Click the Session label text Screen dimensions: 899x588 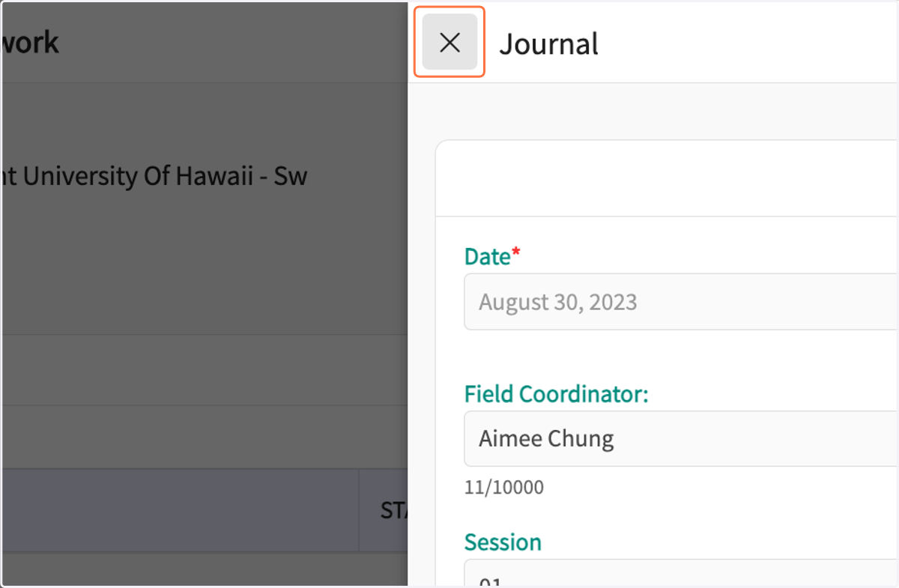pyautogui.click(x=503, y=542)
